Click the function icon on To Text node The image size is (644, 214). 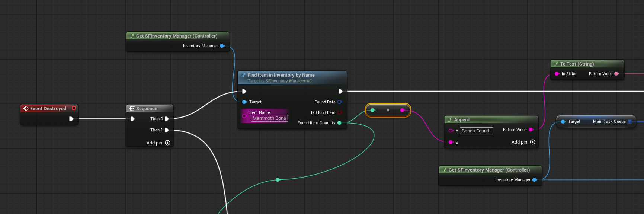(556, 64)
